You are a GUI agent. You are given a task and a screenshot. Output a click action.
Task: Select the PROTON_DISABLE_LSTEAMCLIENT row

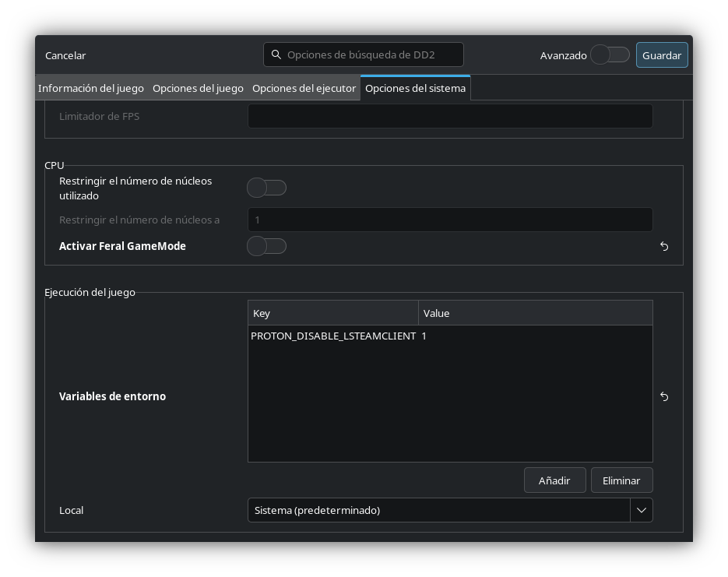(450, 336)
